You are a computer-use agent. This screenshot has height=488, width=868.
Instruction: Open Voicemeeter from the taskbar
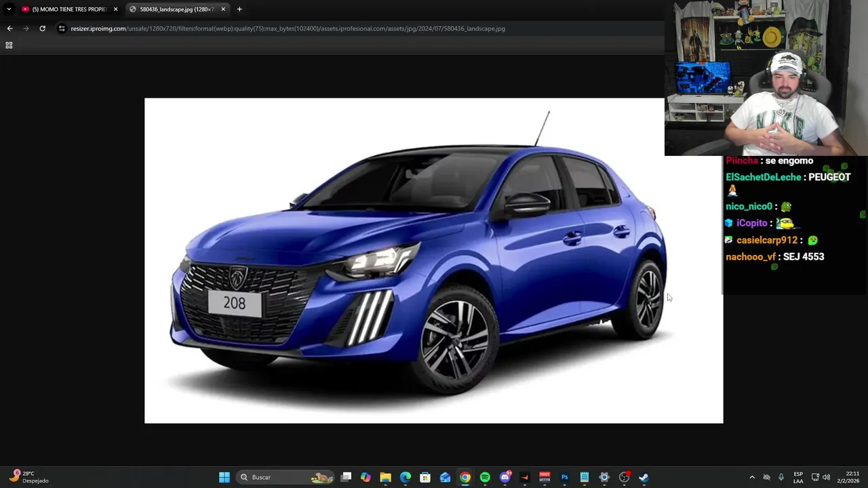[x=545, y=477]
